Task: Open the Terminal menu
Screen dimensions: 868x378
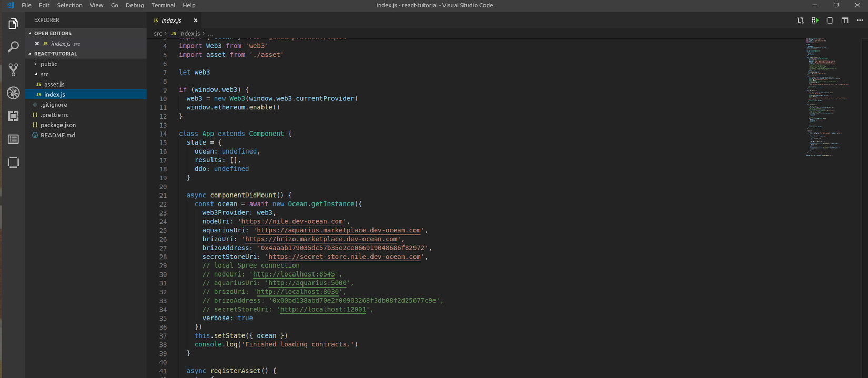Action: click(x=163, y=5)
